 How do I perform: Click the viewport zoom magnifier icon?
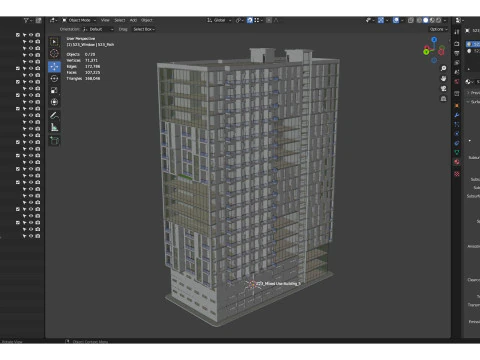(443, 68)
